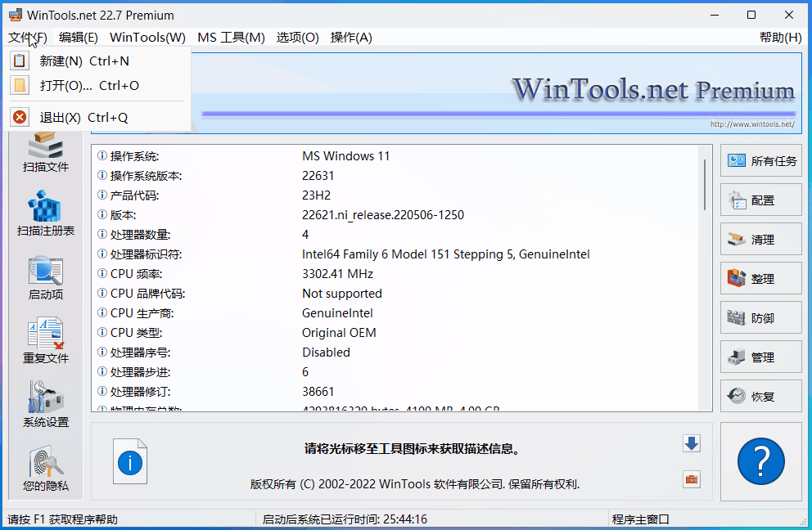The image size is (812, 530).
Task: Click the WinTools.net Premium banner logo
Action: tap(653, 89)
